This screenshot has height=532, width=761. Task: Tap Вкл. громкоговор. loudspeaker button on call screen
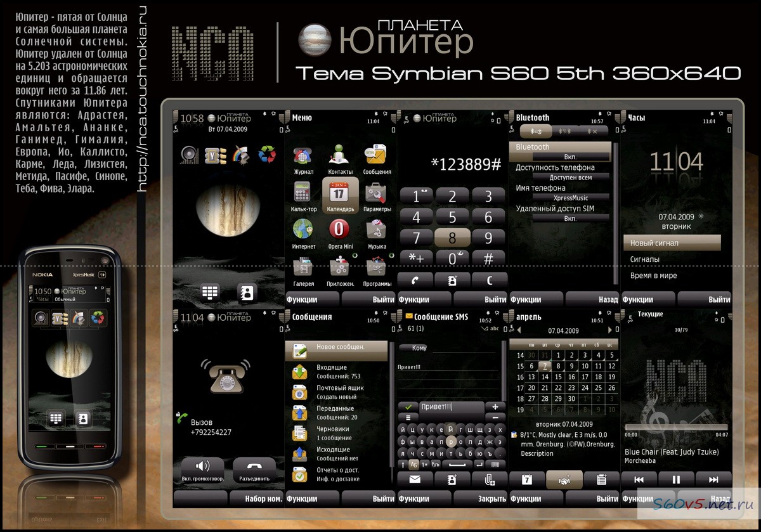pyautogui.click(x=202, y=471)
